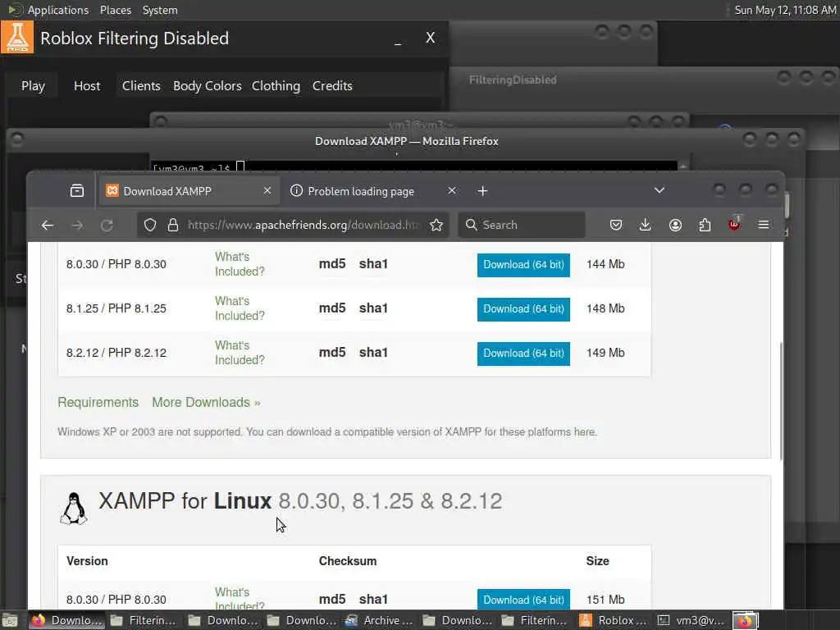This screenshot has height=630, width=840.
Task: Open a new tab with plus button
Action: 482,191
